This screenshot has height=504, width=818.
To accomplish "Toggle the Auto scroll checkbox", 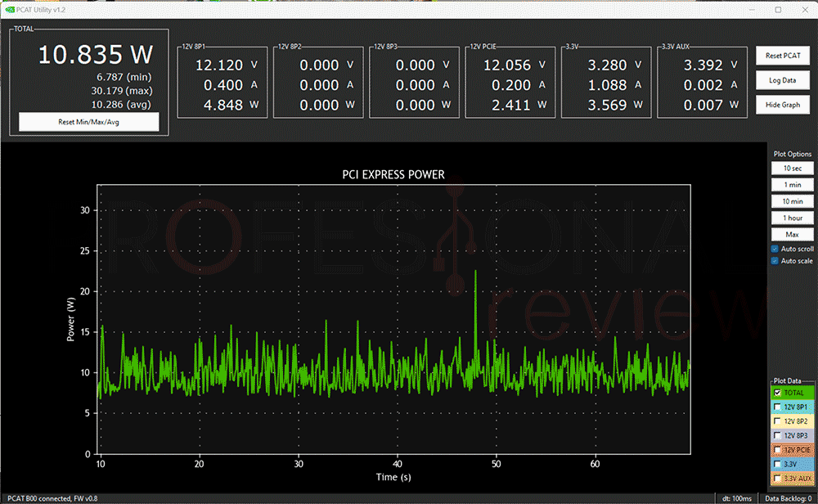I will [775, 250].
